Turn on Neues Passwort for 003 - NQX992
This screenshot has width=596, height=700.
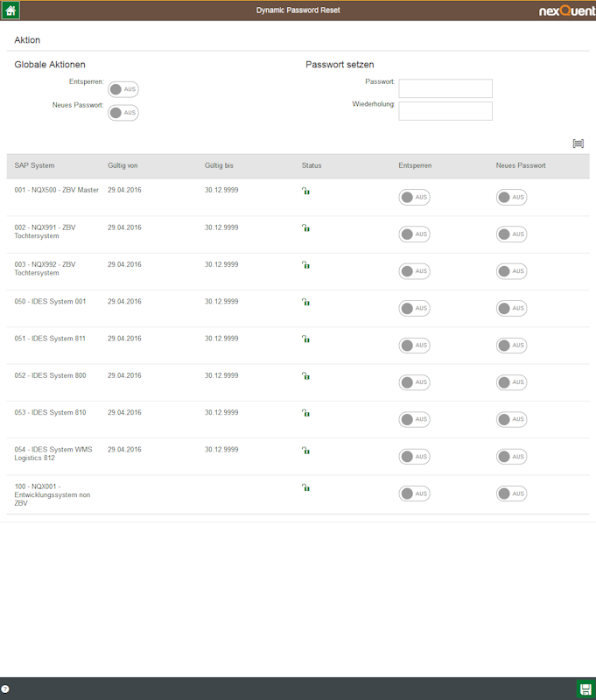click(511, 271)
